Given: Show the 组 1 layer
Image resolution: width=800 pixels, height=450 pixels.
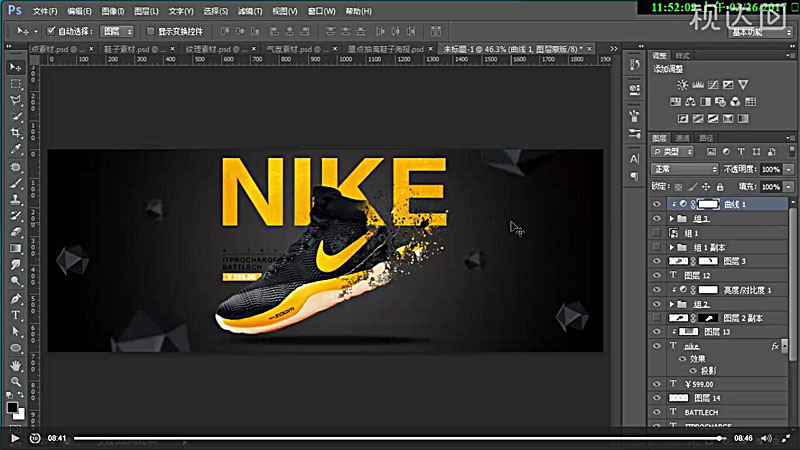Looking at the screenshot, I should (x=657, y=233).
